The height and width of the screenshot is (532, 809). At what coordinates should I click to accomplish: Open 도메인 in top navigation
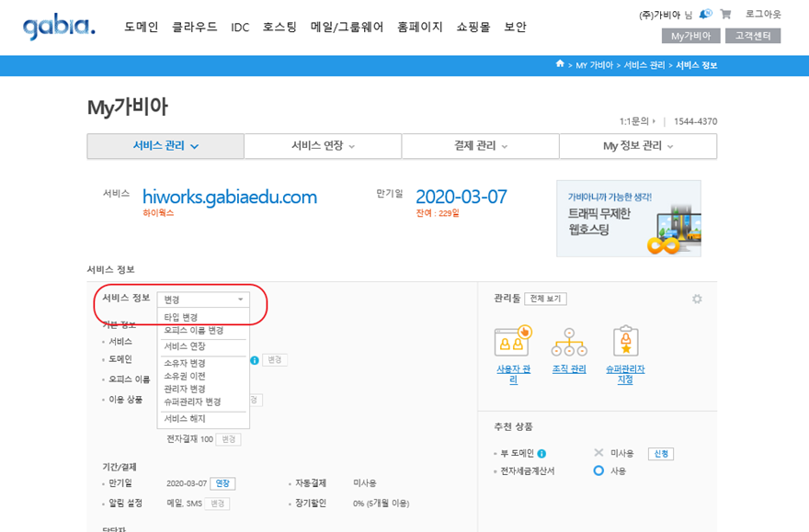(x=141, y=27)
